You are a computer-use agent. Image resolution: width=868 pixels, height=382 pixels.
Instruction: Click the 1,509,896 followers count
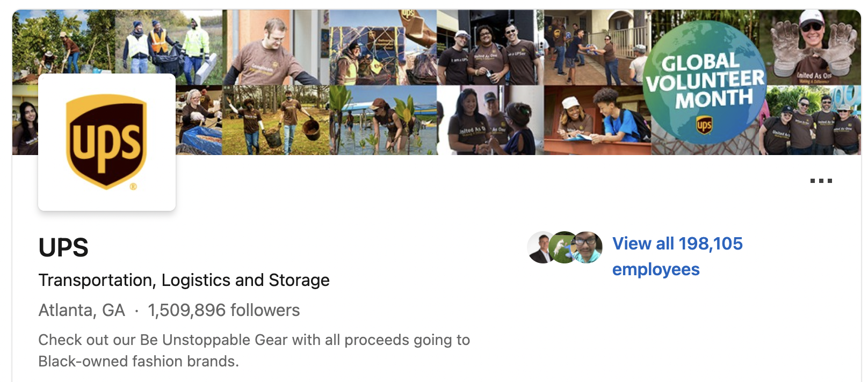[223, 310]
